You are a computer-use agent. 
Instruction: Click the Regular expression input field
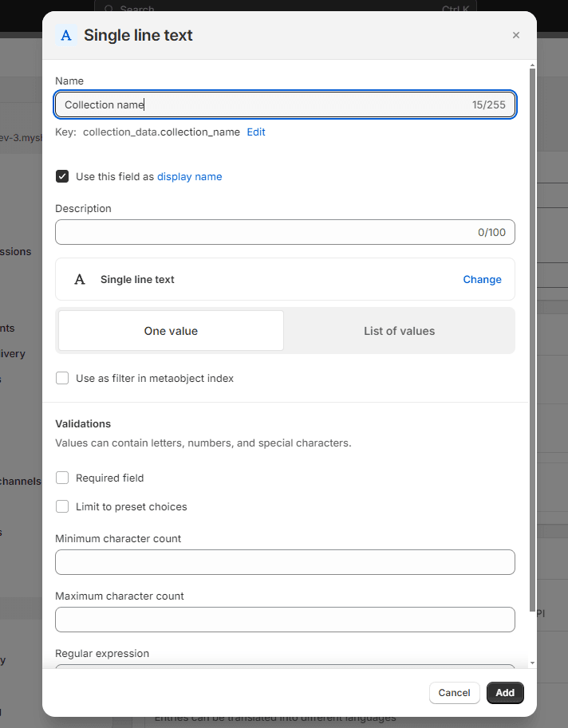(285, 667)
